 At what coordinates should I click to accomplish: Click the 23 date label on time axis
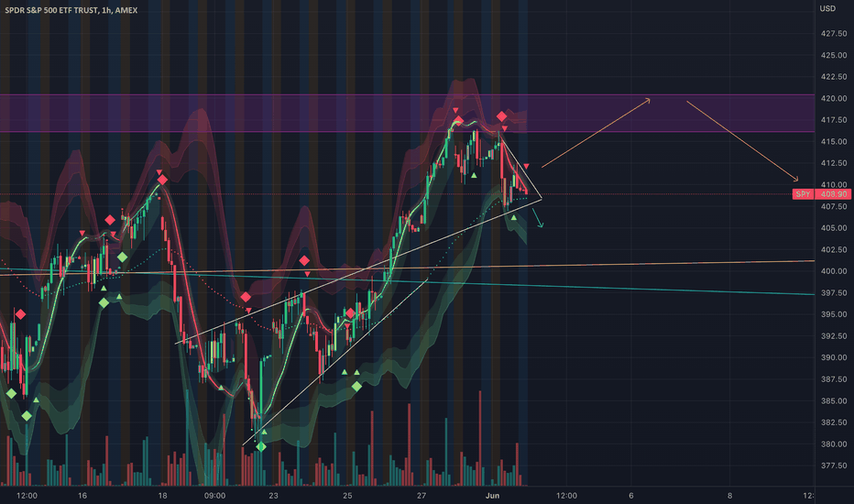(x=273, y=495)
